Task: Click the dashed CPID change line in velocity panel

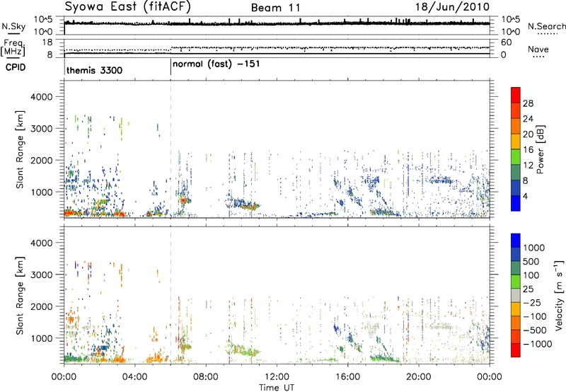Action: 171,295
